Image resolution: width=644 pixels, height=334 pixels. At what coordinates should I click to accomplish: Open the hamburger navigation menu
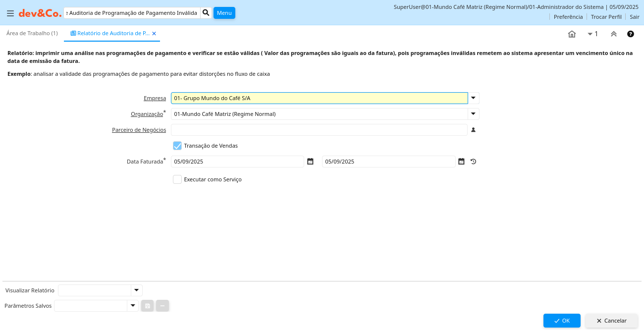click(x=10, y=13)
